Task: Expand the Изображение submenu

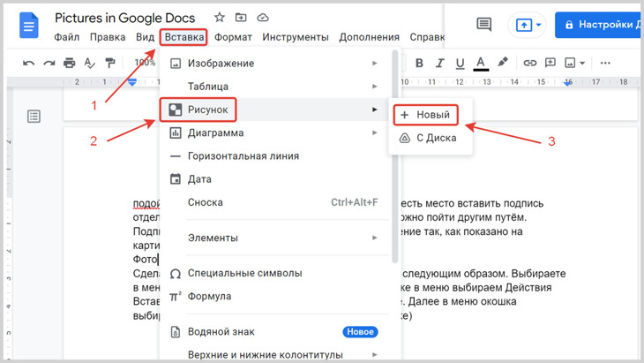Action: click(274, 64)
